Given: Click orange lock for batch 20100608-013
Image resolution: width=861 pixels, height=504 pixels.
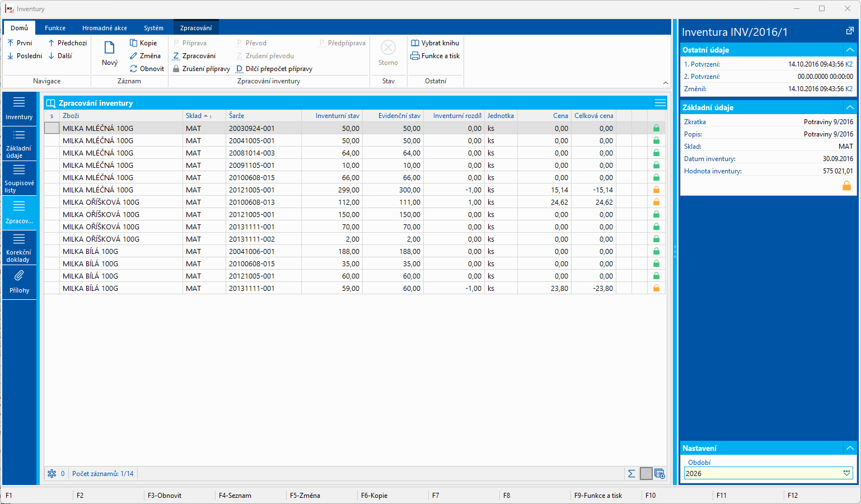Looking at the screenshot, I should [x=656, y=202].
